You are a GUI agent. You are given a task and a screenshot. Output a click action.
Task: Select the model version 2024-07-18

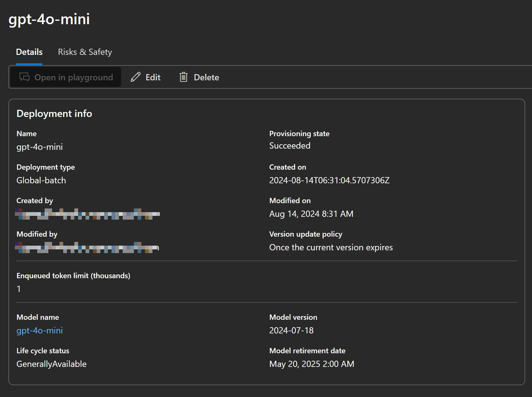pos(291,330)
